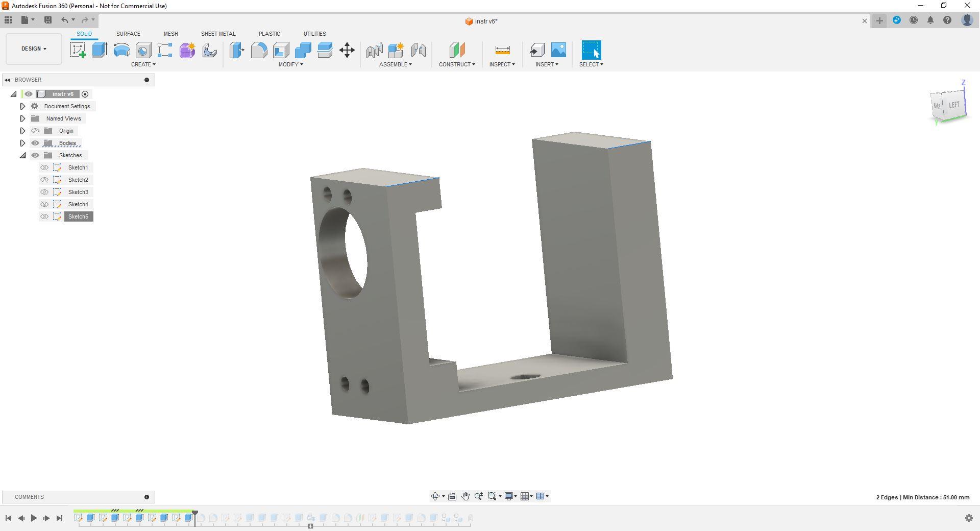The image size is (980, 531).
Task: Jump to the timeline beginning
Action: [x=8, y=518]
